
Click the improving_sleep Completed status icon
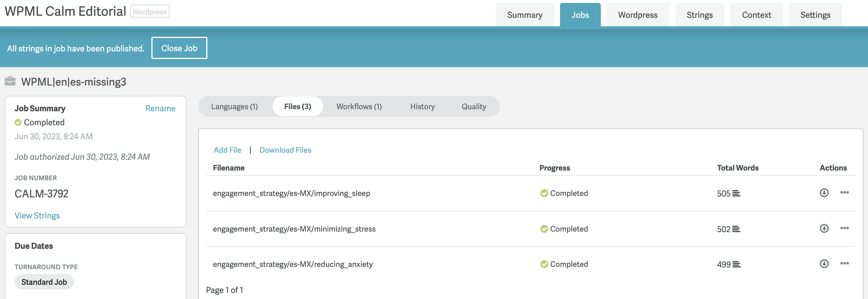(x=544, y=193)
